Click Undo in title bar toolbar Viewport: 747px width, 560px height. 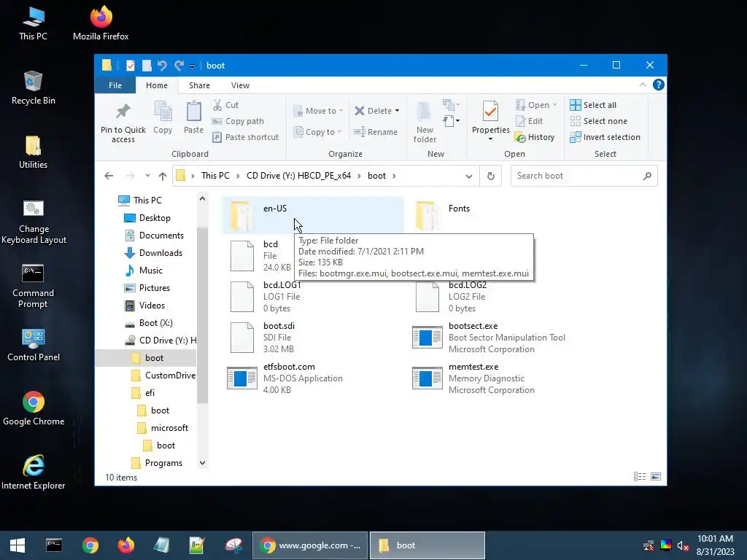point(162,65)
